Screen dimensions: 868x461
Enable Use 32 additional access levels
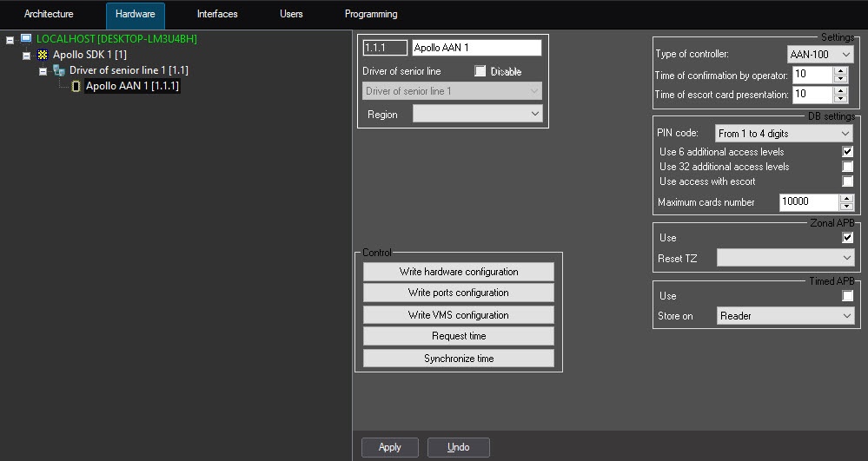click(847, 167)
